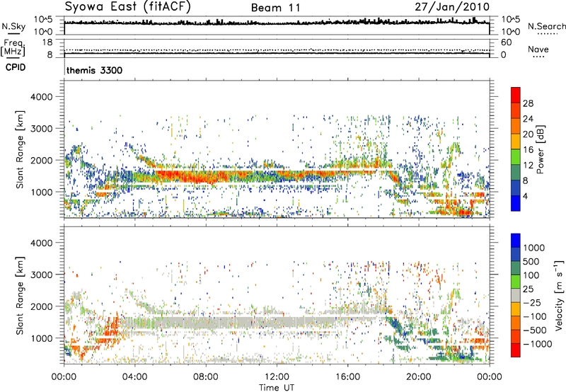
Task: Click the '1000' tick on Velocity colorbar
Action: [x=534, y=248]
